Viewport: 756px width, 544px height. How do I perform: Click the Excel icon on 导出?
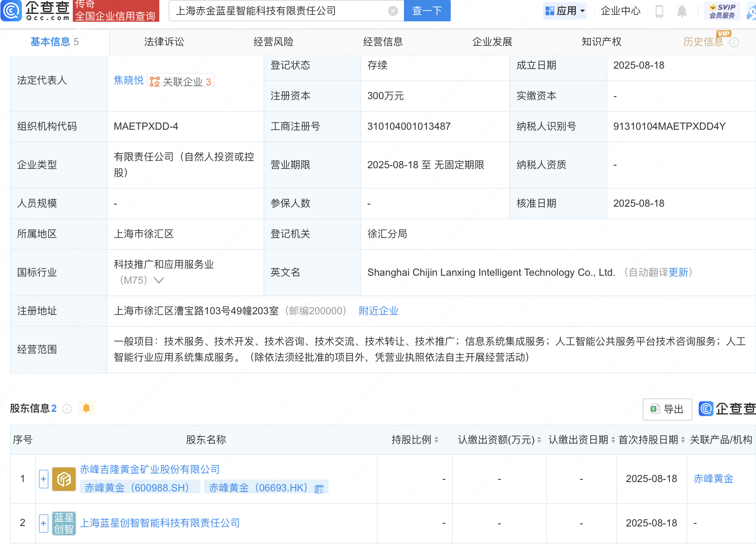coord(655,409)
